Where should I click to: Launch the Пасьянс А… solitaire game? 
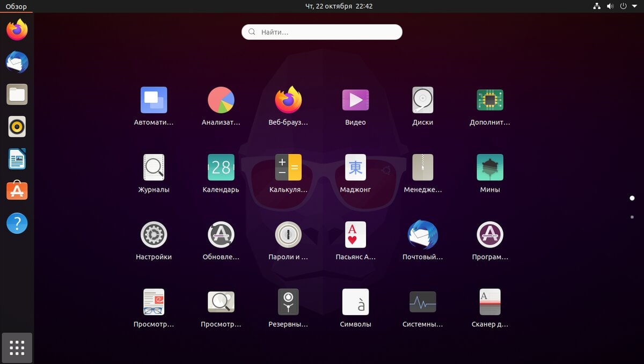(355, 235)
